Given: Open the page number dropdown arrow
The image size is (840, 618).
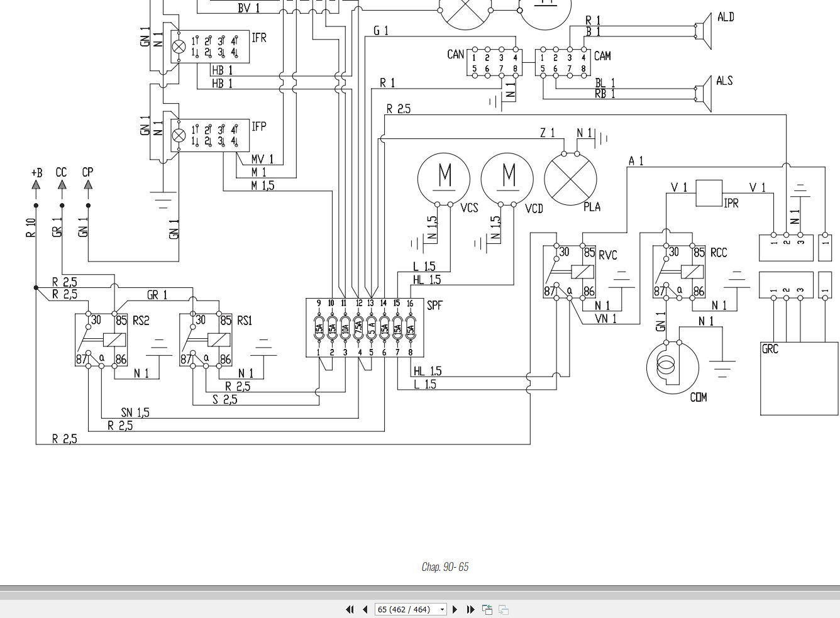Looking at the screenshot, I should point(442,609).
